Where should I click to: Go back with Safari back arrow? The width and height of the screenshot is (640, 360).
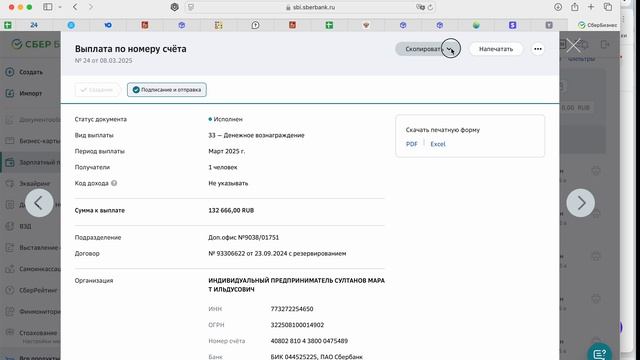pyautogui.click(x=75, y=7)
